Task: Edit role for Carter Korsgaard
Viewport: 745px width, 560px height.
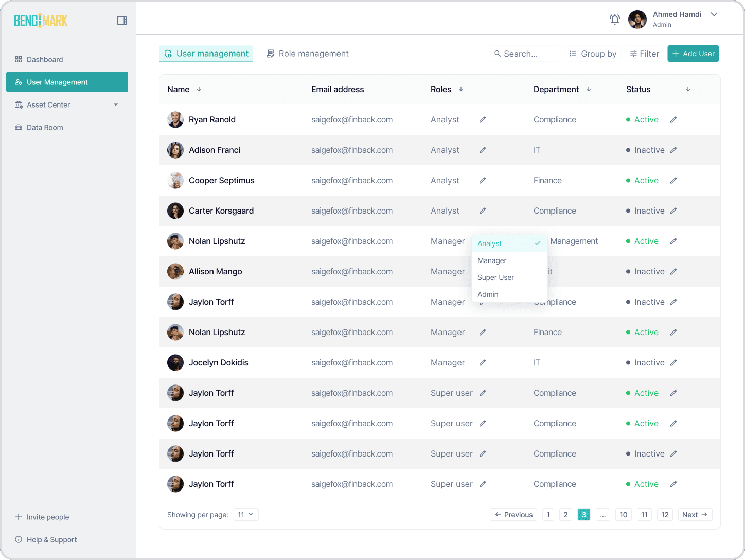Action: click(x=483, y=211)
